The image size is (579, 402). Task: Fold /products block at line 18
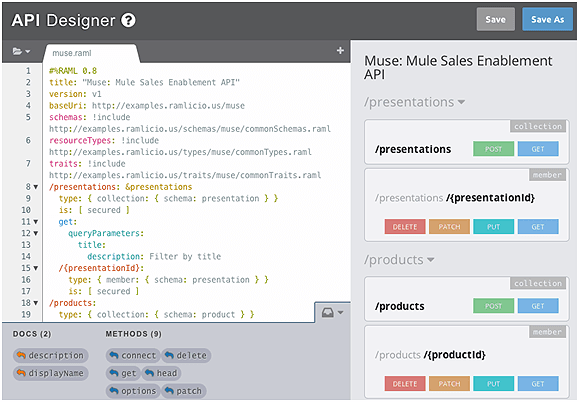click(x=36, y=303)
